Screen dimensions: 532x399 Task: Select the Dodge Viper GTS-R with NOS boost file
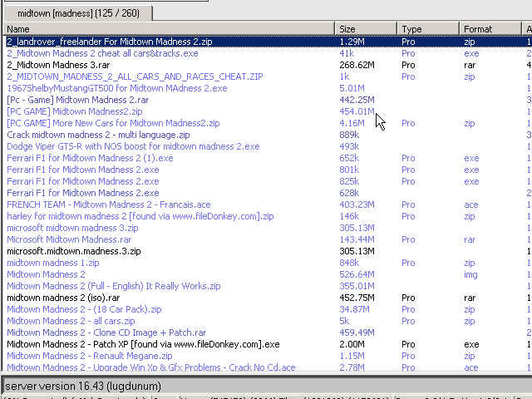coord(133,145)
